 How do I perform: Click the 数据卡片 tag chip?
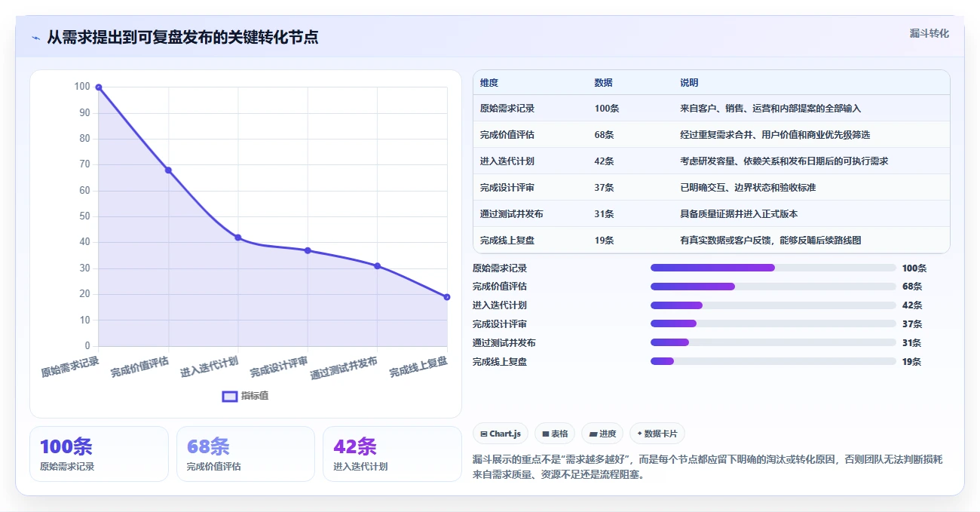coord(657,434)
